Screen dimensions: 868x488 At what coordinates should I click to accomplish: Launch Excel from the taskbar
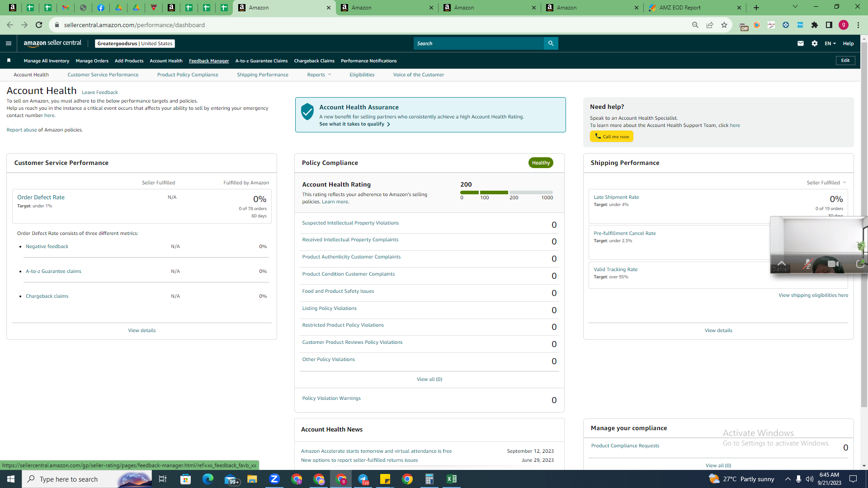pos(452,479)
